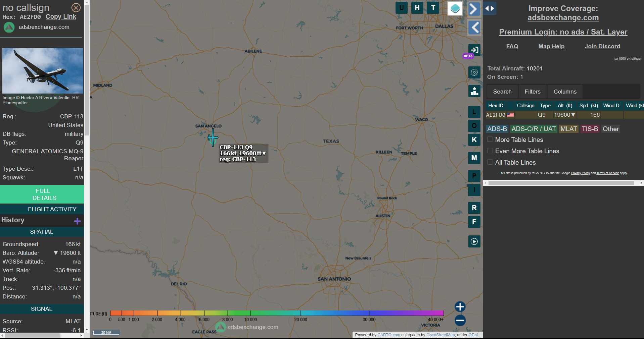Open adsbexchange.com coverage link
Viewport: 644px width, 339px height.
[563, 18]
